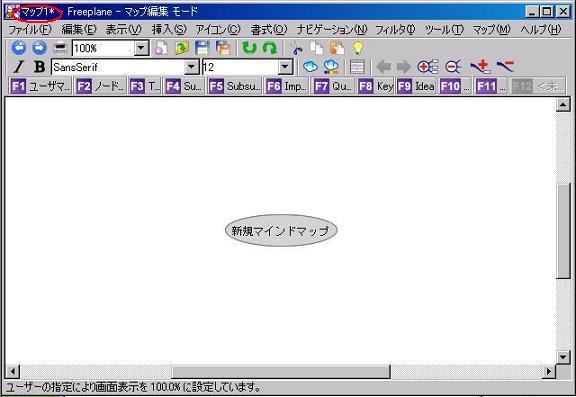Open the 挿入(S) menu
The height and width of the screenshot is (397, 576).
click(x=169, y=29)
